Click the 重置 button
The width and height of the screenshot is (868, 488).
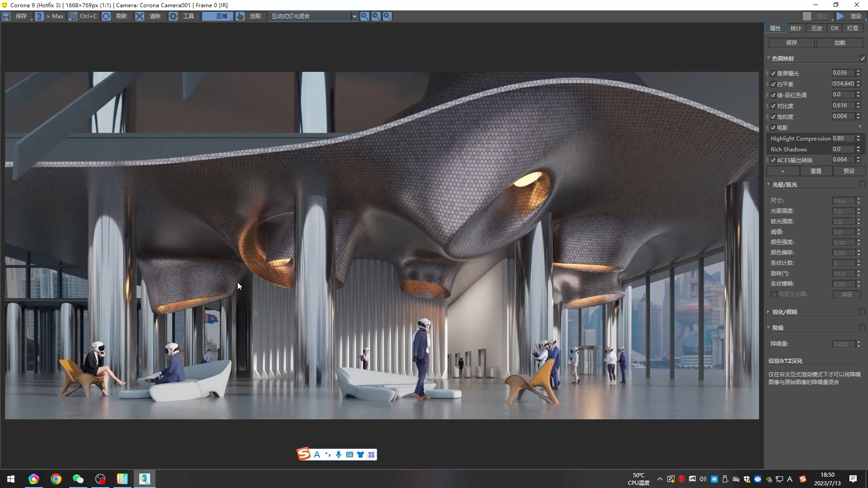coord(816,171)
